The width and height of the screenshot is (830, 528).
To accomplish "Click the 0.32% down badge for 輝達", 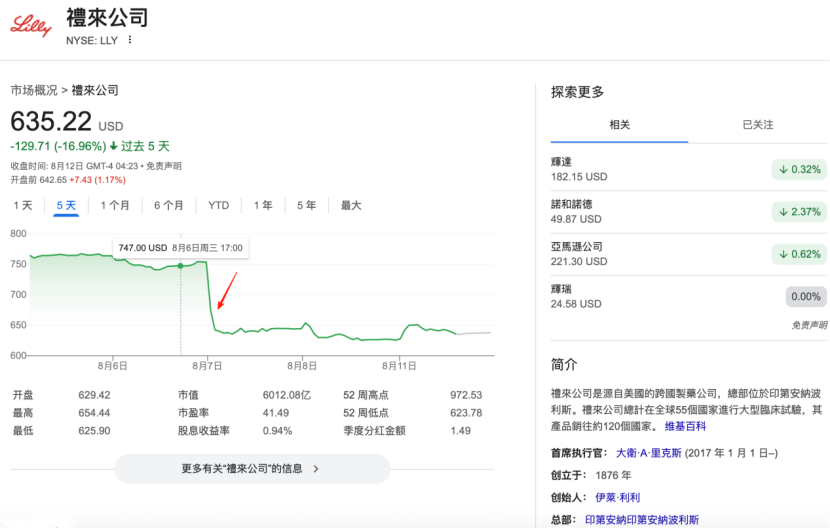I will 799,169.
